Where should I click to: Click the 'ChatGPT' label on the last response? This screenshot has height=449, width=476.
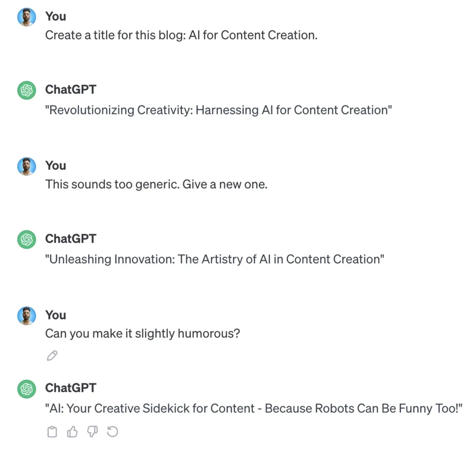(x=71, y=388)
